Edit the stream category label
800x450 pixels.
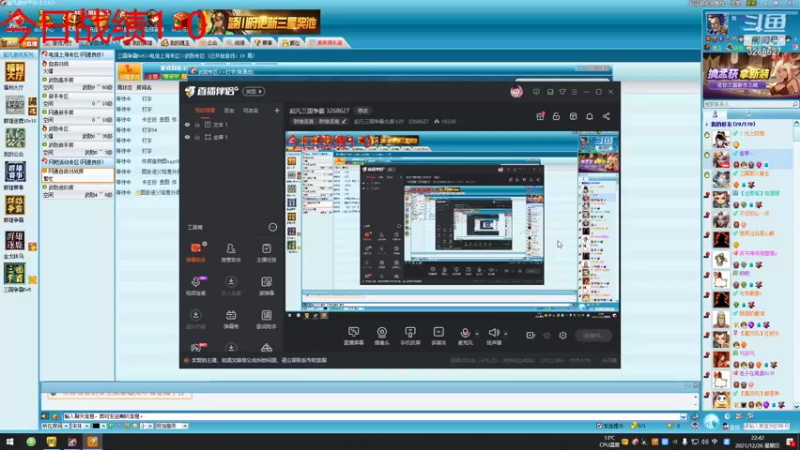point(319,121)
